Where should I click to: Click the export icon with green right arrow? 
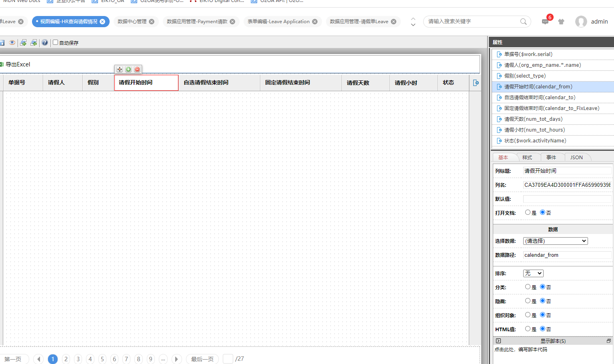point(23,42)
